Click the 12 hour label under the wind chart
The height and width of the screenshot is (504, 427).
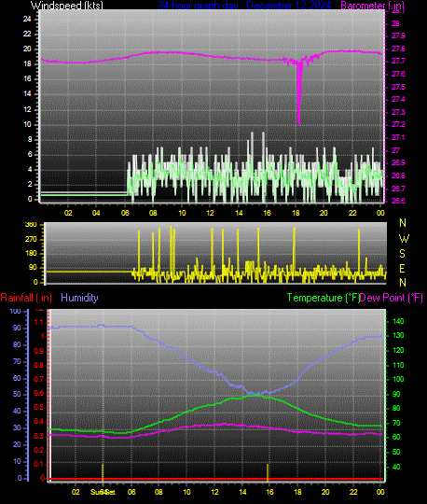point(210,213)
